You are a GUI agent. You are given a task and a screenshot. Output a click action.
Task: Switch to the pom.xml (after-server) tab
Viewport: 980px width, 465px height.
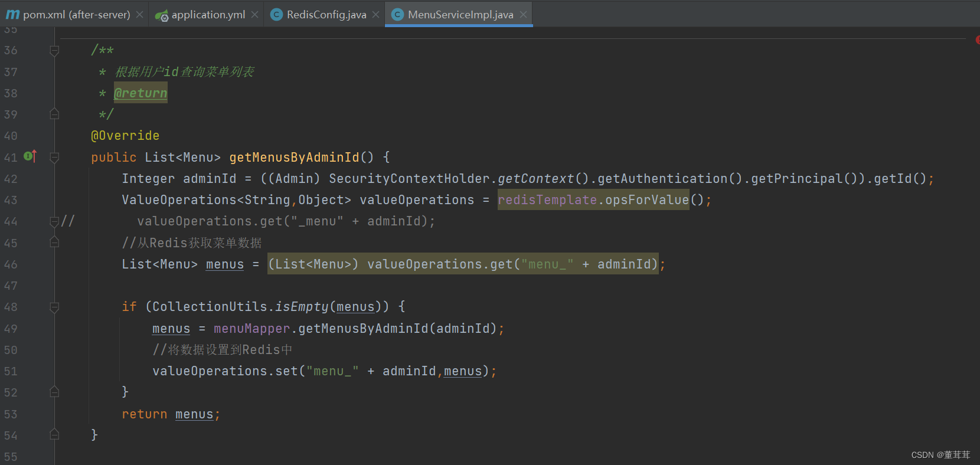(76, 14)
